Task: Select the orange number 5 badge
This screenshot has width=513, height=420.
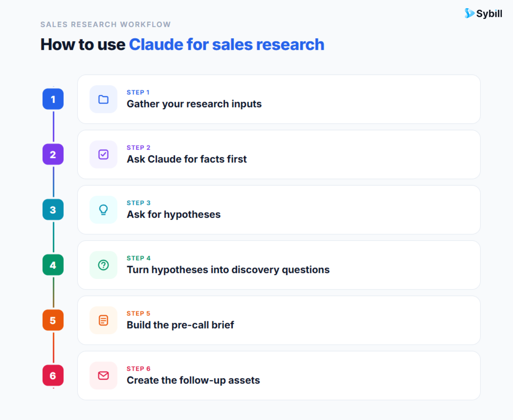Action: [53, 320]
